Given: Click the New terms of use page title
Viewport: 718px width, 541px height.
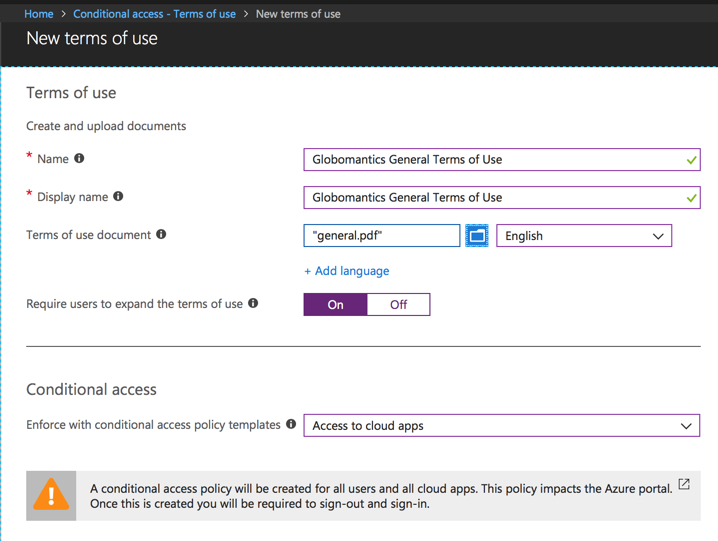Looking at the screenshot, I should [92, 38].
